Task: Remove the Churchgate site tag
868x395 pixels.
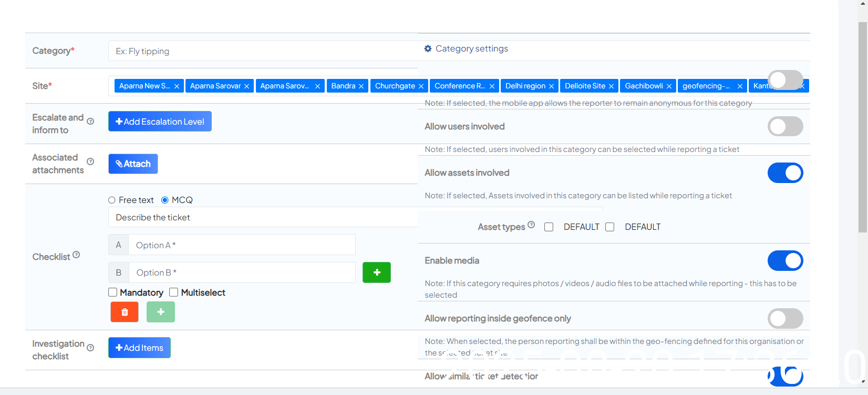Action: [x=421, y=86]
